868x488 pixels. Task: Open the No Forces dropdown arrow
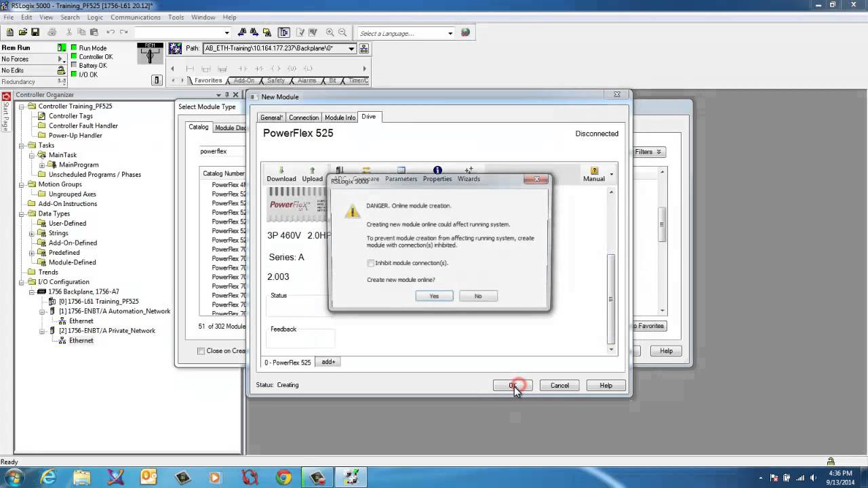coord(62,59)
